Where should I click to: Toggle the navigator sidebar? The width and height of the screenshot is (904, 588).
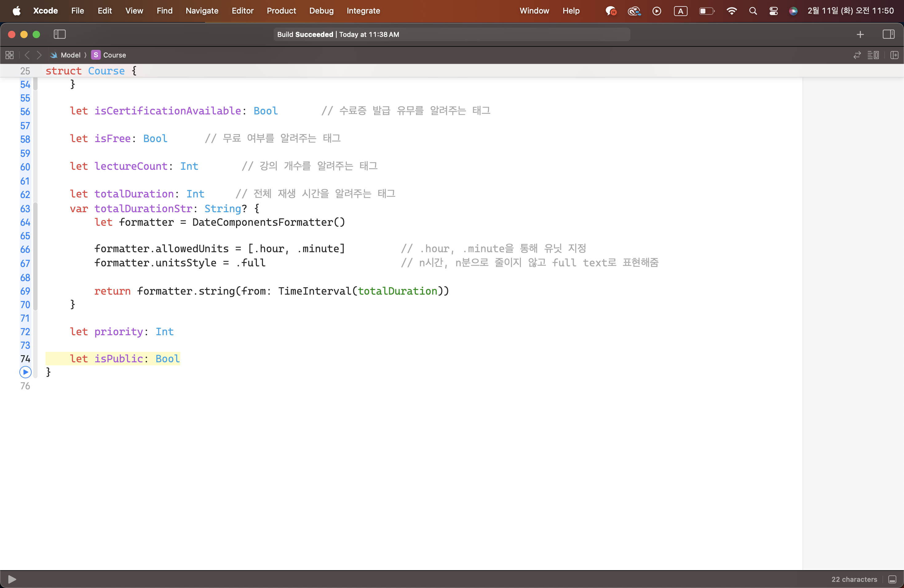(60, 34)
